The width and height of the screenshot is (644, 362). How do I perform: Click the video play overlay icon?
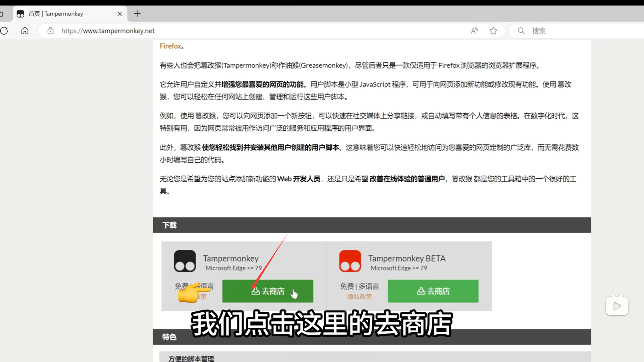coord(617,306)
